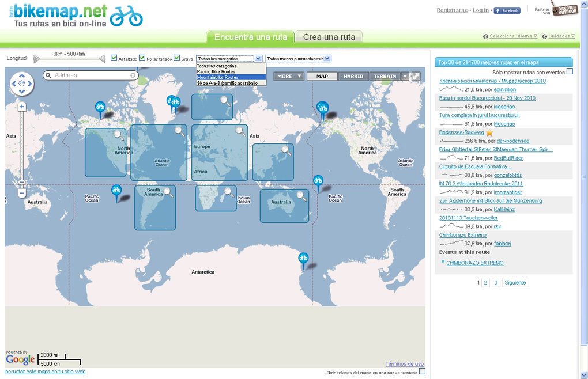Uncheck the Asfaltado checkbox
Screen dimensions: 588x379
[x=114, y=59]
